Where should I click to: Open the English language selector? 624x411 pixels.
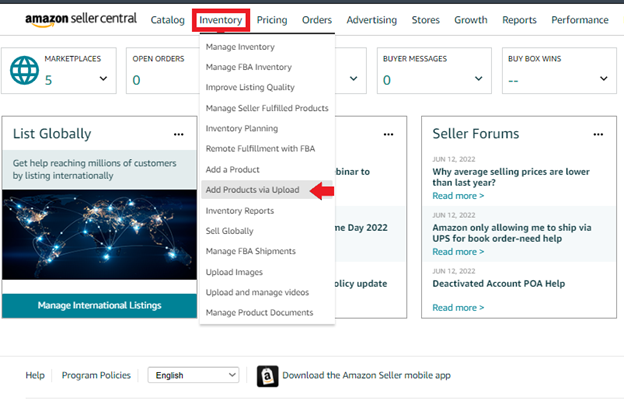[x=193, y=375]
